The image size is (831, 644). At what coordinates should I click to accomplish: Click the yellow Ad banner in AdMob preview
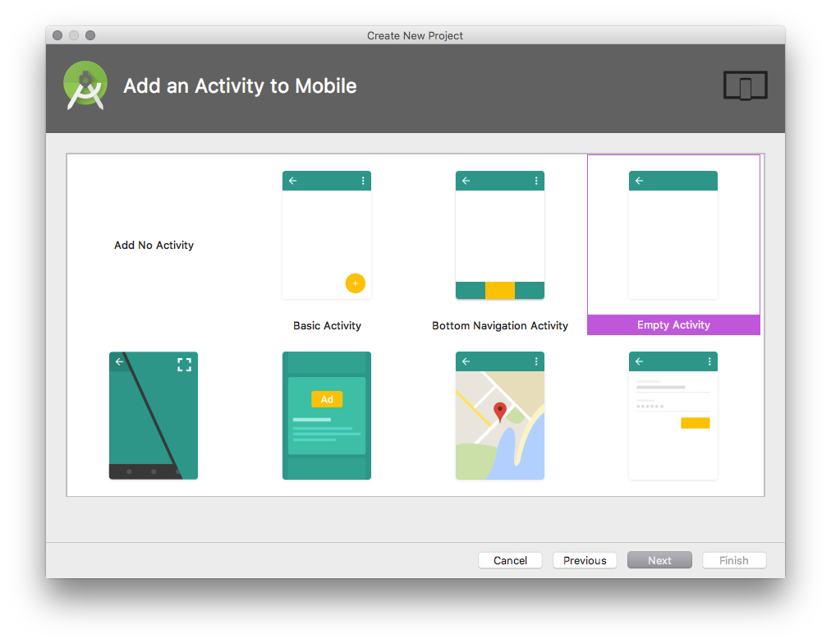327,398
